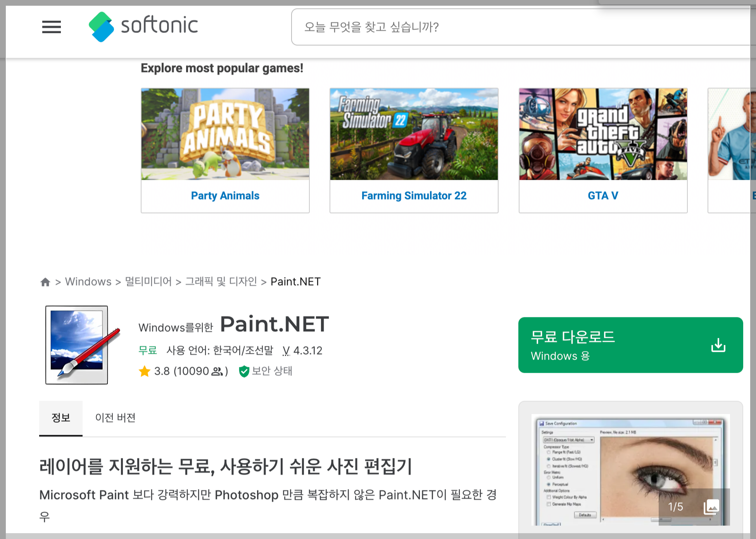This screenshot has width=756, height=539.
Task: Open the Farming Simulator 22 thumbnail
Action: [414, 134]
